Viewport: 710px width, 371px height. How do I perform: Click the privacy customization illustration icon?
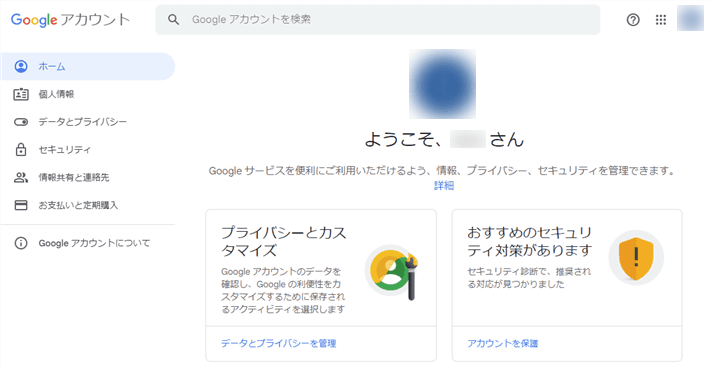click(x=392, y=273)
